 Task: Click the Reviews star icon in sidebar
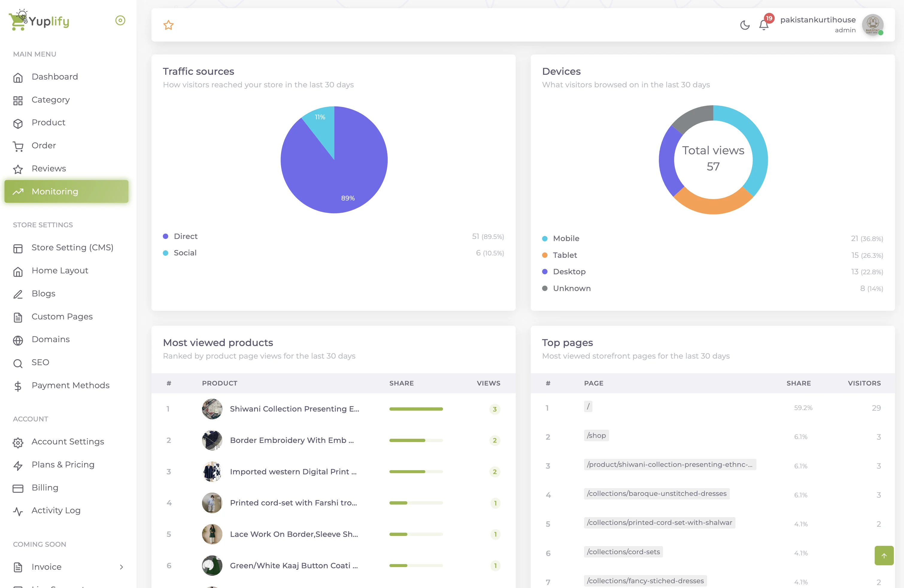click(18, 169)
